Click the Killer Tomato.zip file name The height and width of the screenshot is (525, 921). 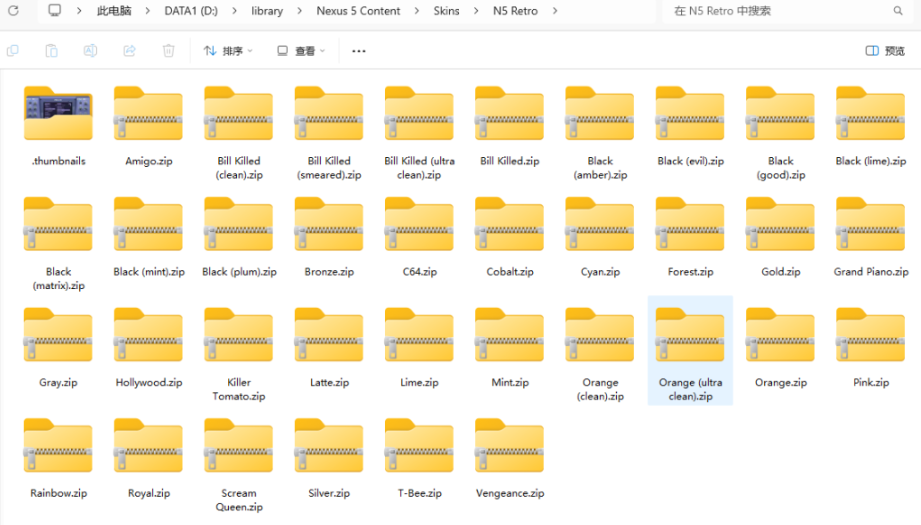click(238, 389)
